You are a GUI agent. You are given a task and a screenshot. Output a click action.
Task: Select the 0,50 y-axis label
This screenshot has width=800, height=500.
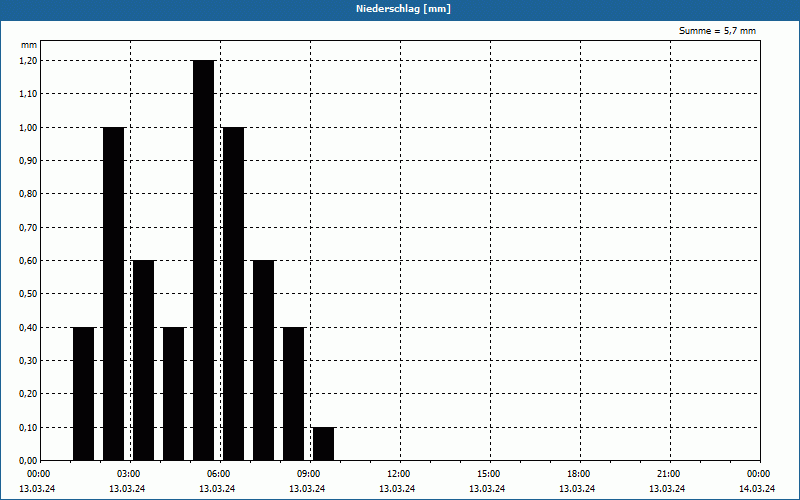(x=29, y=294)
